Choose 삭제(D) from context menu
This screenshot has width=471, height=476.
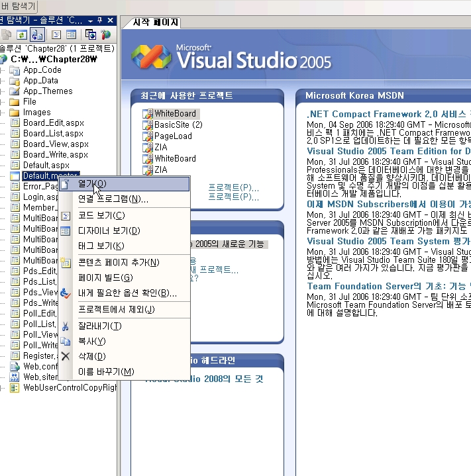click(125, 356)
